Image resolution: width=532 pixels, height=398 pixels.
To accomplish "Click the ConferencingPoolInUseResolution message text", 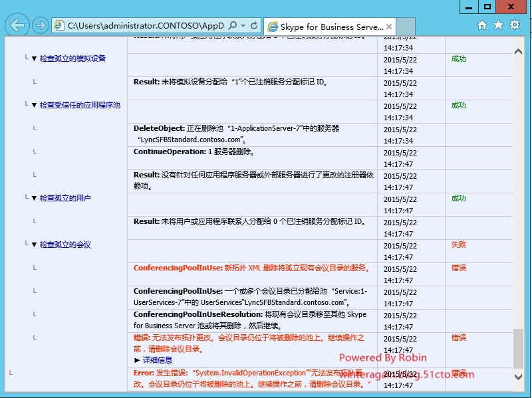I will click(250, 320).
